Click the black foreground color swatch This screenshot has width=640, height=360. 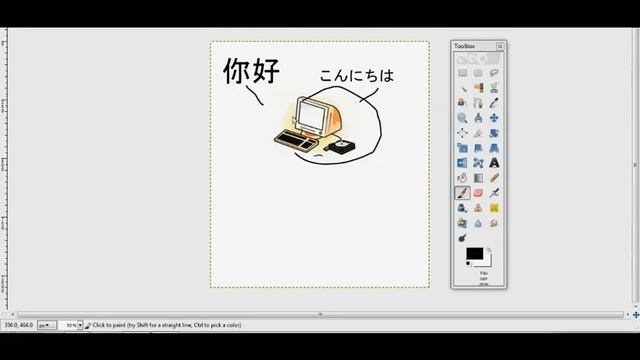click(474, 253)
